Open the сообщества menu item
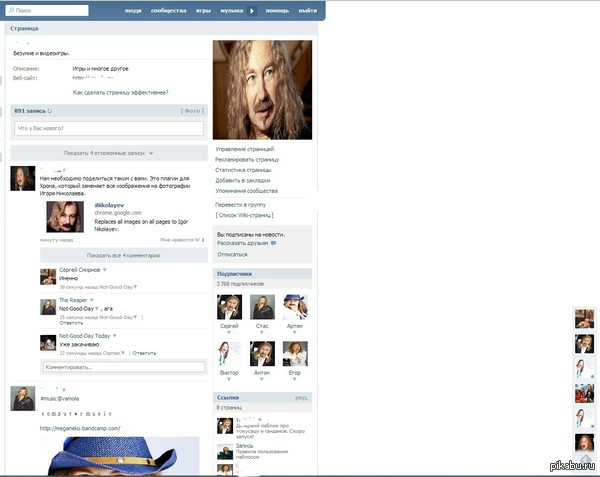600x477 pixels. pos(168,9)
